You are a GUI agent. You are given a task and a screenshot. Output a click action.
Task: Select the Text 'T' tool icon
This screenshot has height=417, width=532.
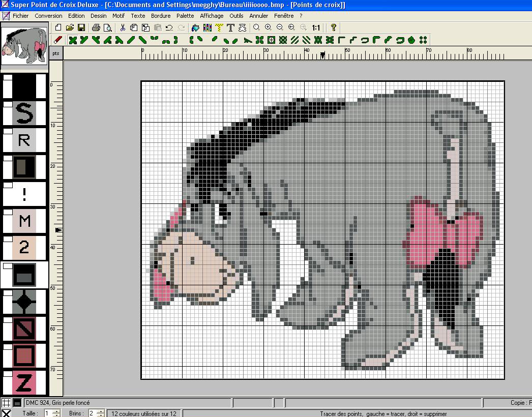pos(230,27)
